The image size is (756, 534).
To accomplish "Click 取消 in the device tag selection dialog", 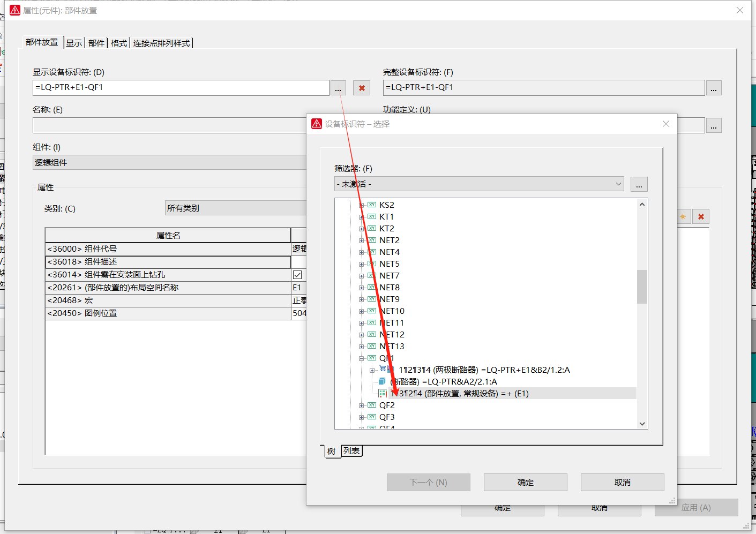I will click(x=622, y=482).
